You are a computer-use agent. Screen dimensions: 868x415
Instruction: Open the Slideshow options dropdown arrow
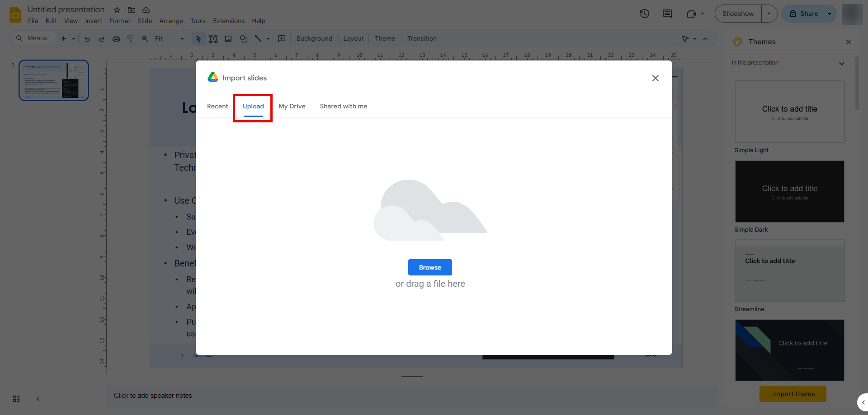pyautogui.click(x=769, y=14)
